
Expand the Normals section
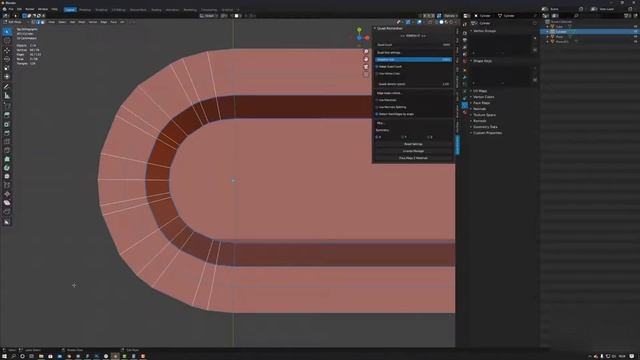tap(471, 109)
